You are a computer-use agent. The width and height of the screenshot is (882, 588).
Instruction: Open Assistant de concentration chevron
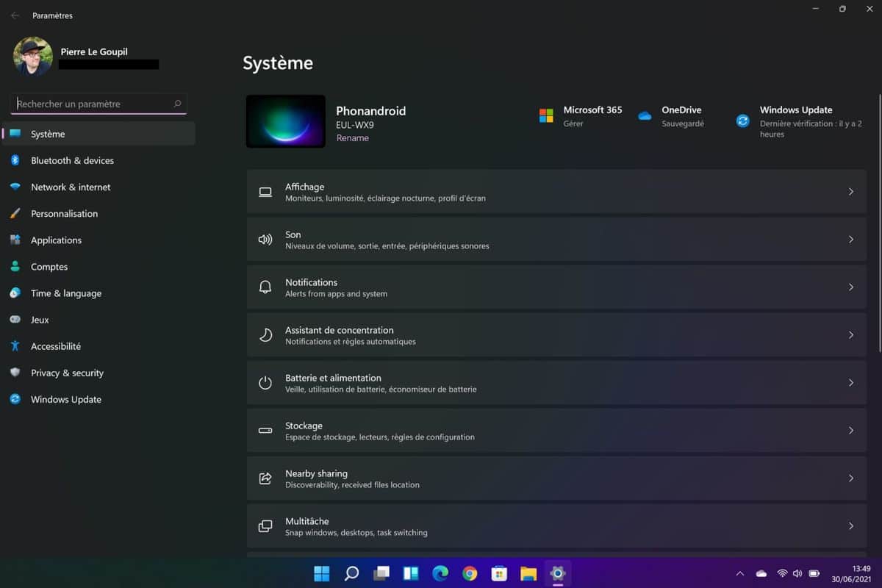coord(851,335)
